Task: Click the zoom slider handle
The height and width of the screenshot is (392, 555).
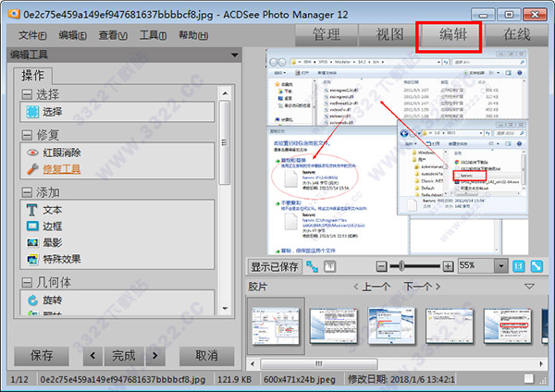Action: pyautogui.click(x=401, y=266)
